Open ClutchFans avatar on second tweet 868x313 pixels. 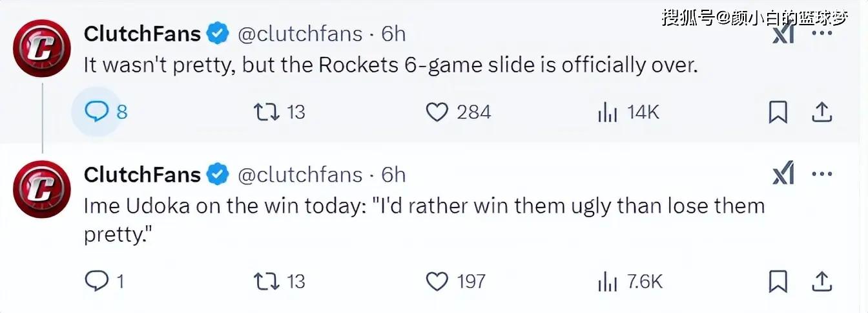tap(43, 189)
